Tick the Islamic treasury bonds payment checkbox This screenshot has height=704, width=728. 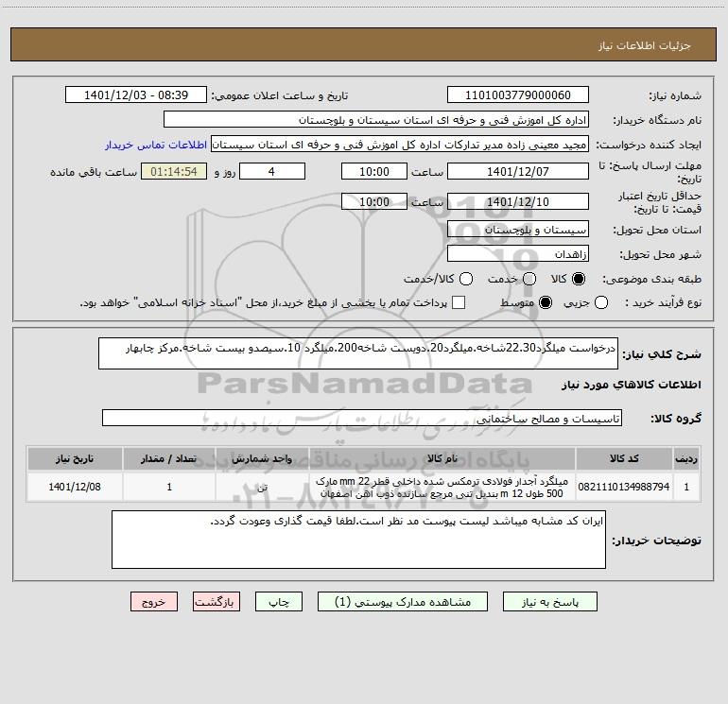(459, 302)
